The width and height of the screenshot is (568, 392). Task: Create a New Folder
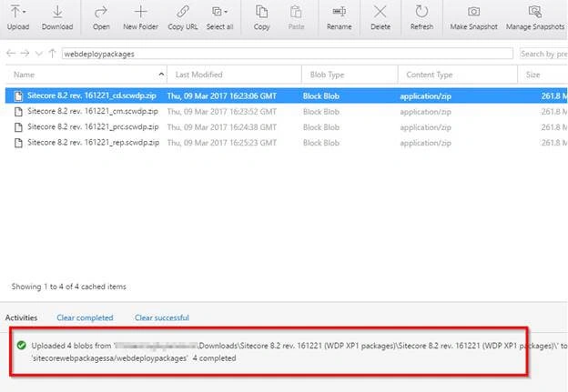coord(140,17)
